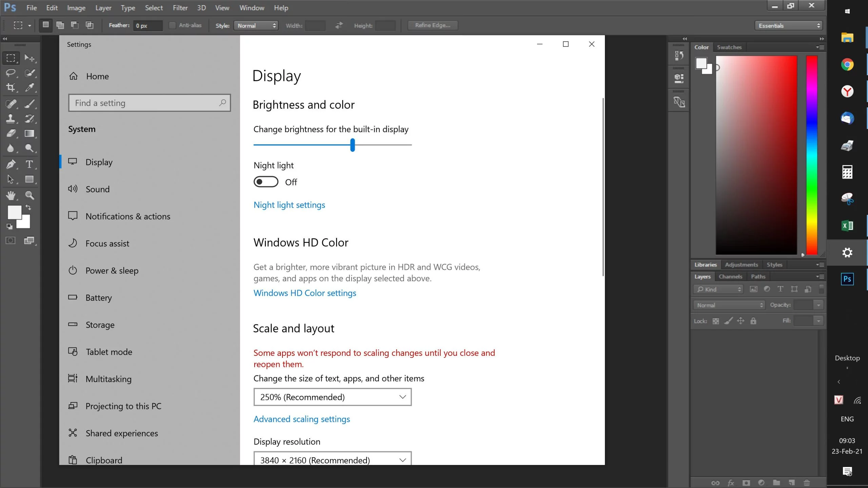Choose the New selection mode button

pyautogui.click(x=45, y=25)
